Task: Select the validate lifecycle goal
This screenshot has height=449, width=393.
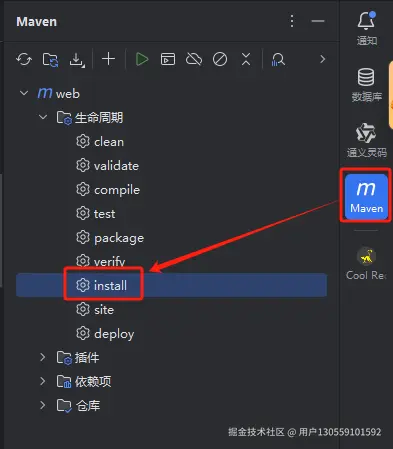Action: 171,166
